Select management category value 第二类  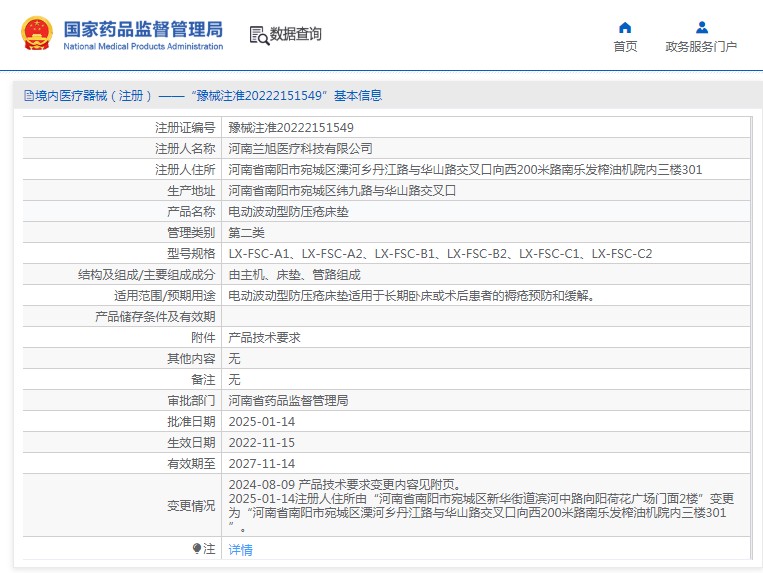point(246,233)
